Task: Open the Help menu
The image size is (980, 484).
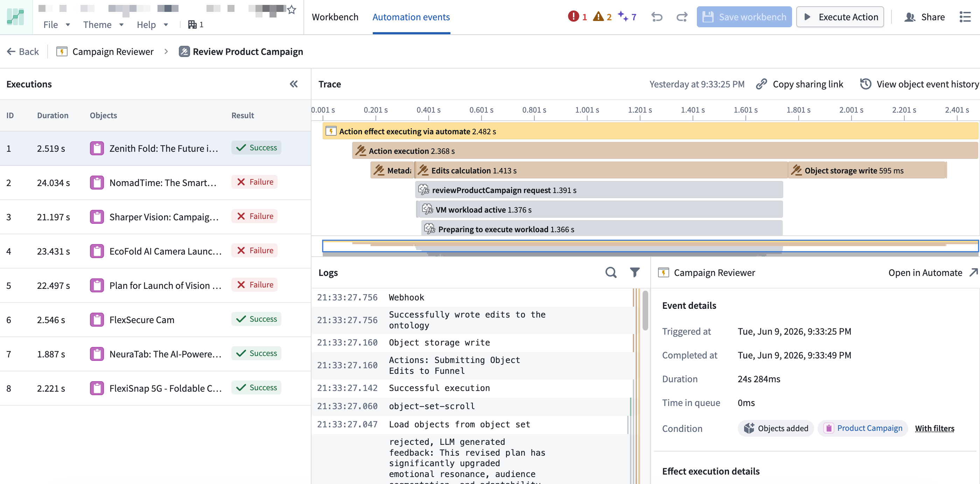Action: (x=152, y=25)
